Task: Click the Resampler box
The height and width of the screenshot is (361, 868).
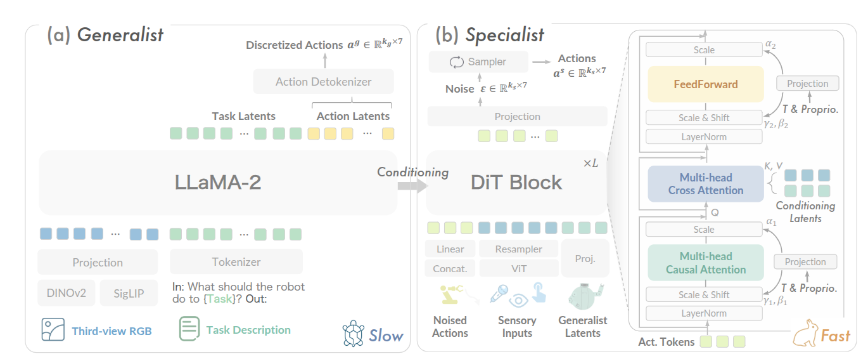Action: (518, 249)
